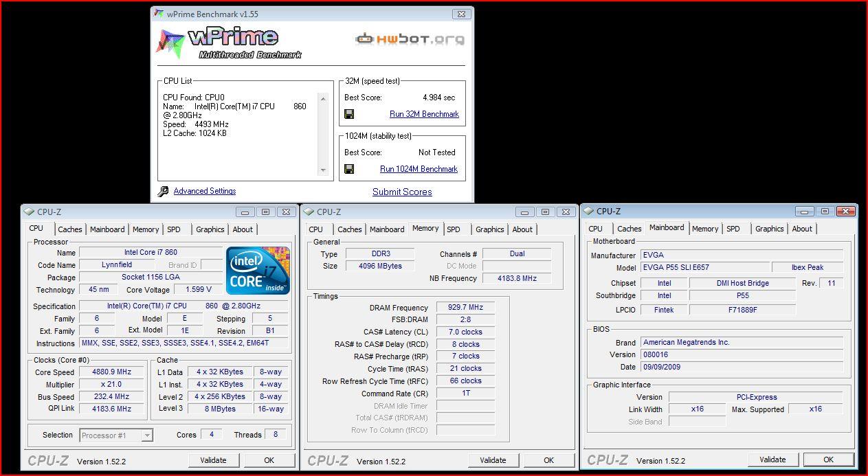Click the Core Speed value 4880.9 MHz
Viewport: 868px width, 476px height.
(x=112, y=372)
